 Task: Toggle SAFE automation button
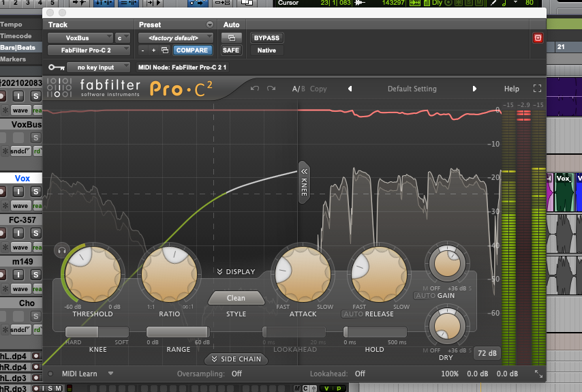231,50
